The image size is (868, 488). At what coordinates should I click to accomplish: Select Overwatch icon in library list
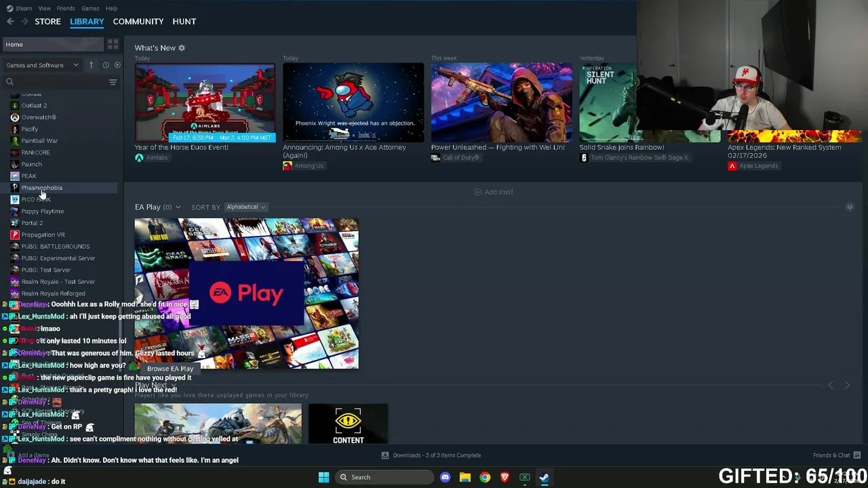point(15,117)
